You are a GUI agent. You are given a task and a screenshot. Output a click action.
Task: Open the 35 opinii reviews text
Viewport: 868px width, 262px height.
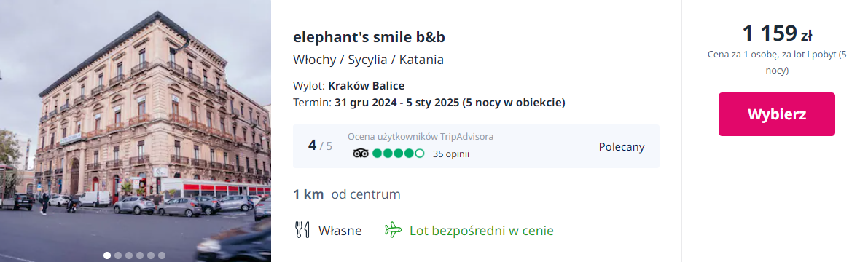[x=451, y=154]
